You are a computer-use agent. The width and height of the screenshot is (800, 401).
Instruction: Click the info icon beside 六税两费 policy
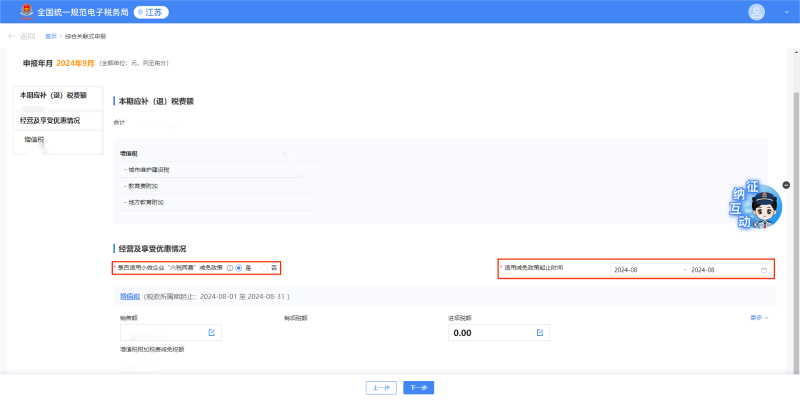(x=230, y=268)
